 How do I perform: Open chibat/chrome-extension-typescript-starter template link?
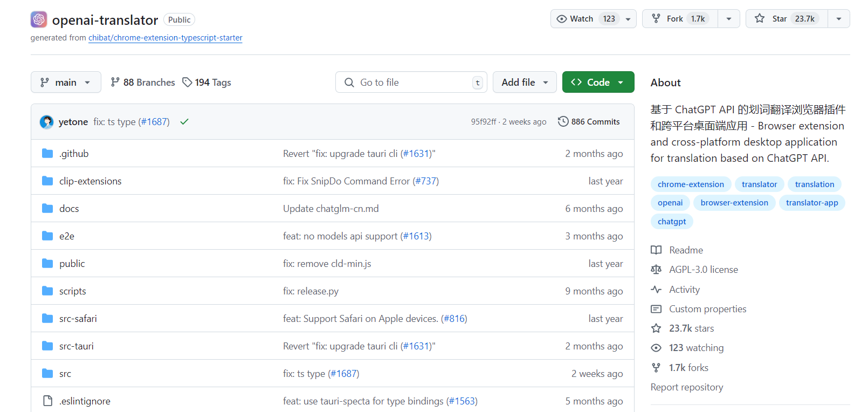pos(165,38)
